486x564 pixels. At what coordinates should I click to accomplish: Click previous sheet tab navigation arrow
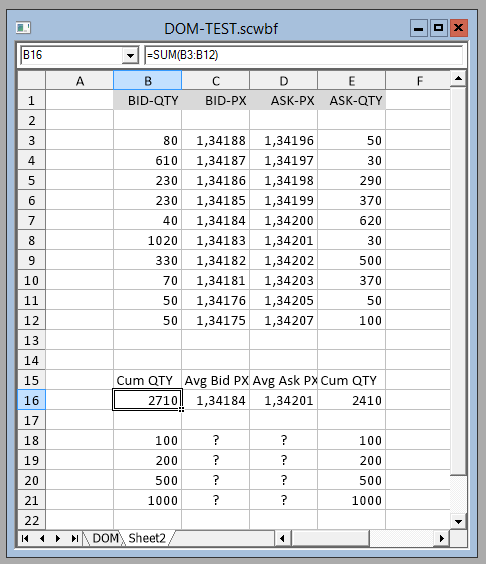click(42, 538)
